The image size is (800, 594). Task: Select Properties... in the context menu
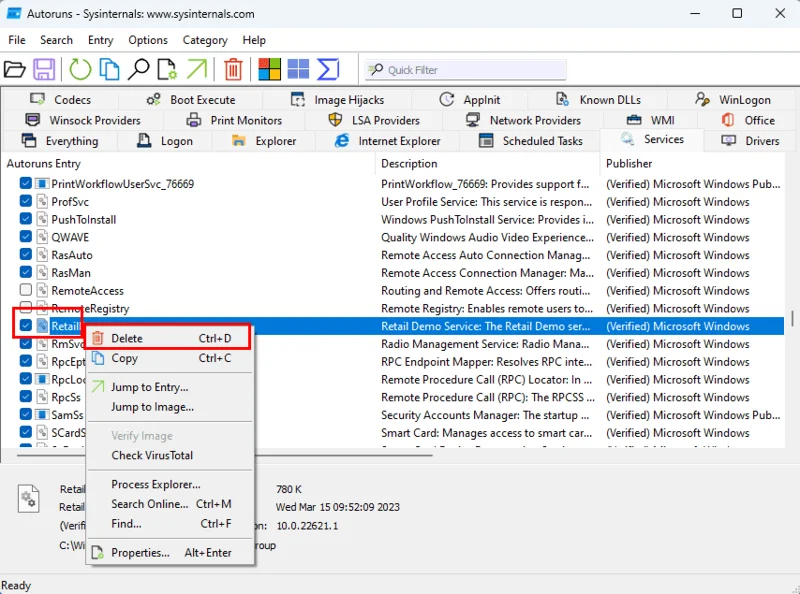[x=170, y=553]
